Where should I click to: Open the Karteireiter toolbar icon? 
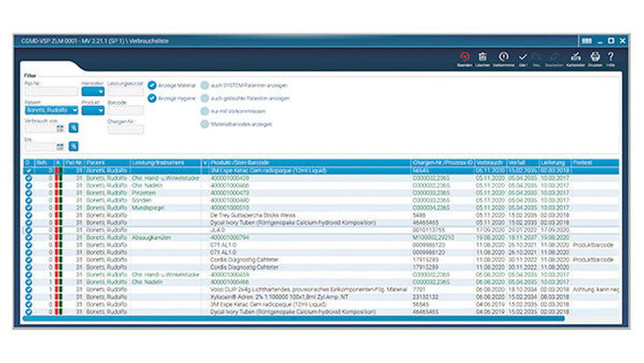(575, 57)
